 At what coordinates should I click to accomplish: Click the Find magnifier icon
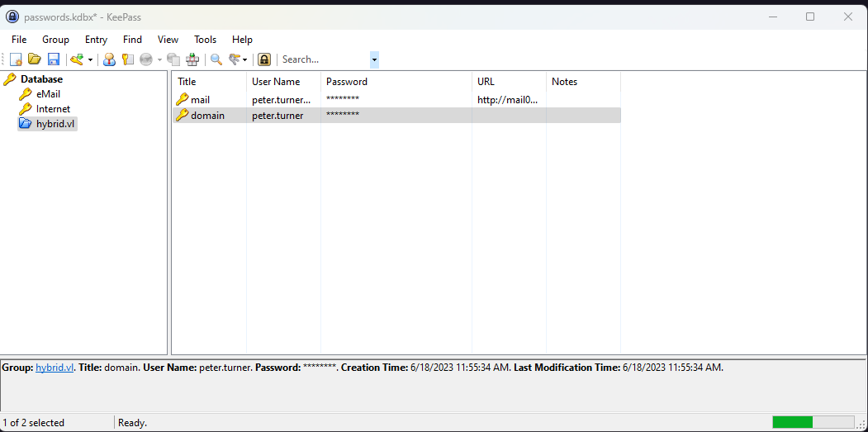tap(216, 59)
